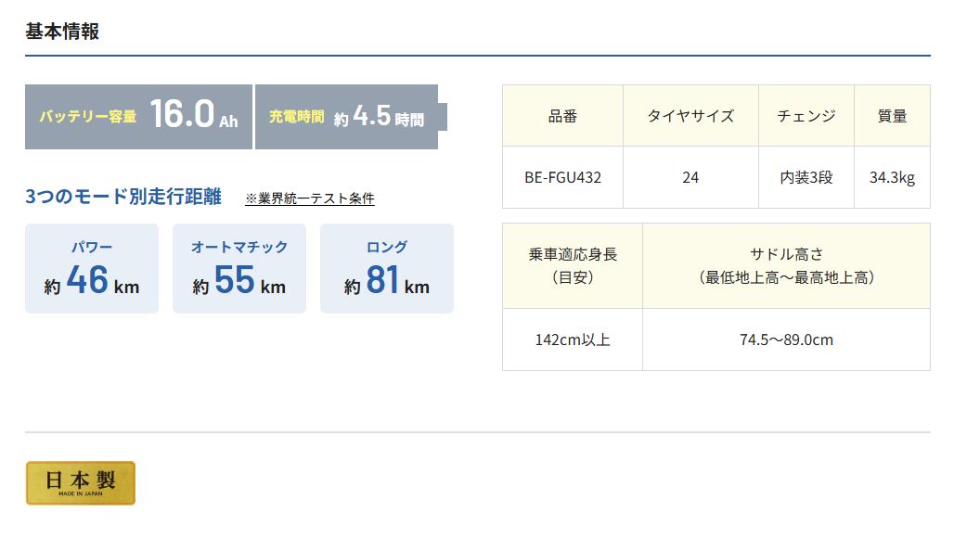
Task: Click the BE-FGU432 model number cell
Action: (562, 177)
